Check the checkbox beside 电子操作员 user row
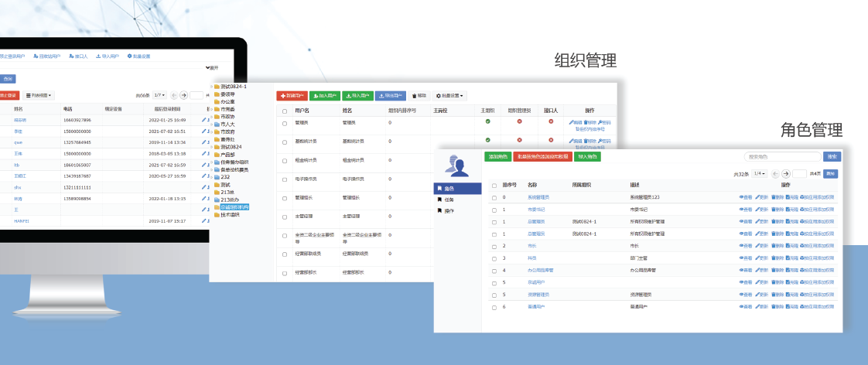Image resolution: width=868 pixels, height=365 pixels. coord(284,179)
